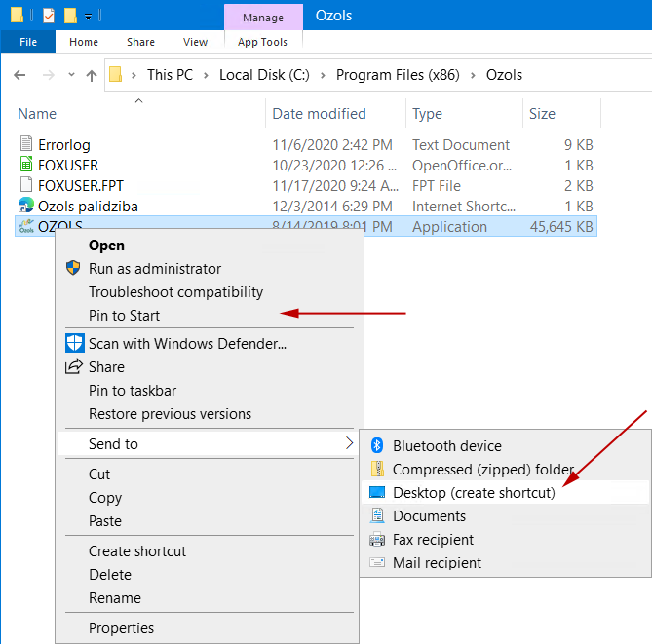Sort by the Name column header

pyautogui.click(x=37, y=113)
